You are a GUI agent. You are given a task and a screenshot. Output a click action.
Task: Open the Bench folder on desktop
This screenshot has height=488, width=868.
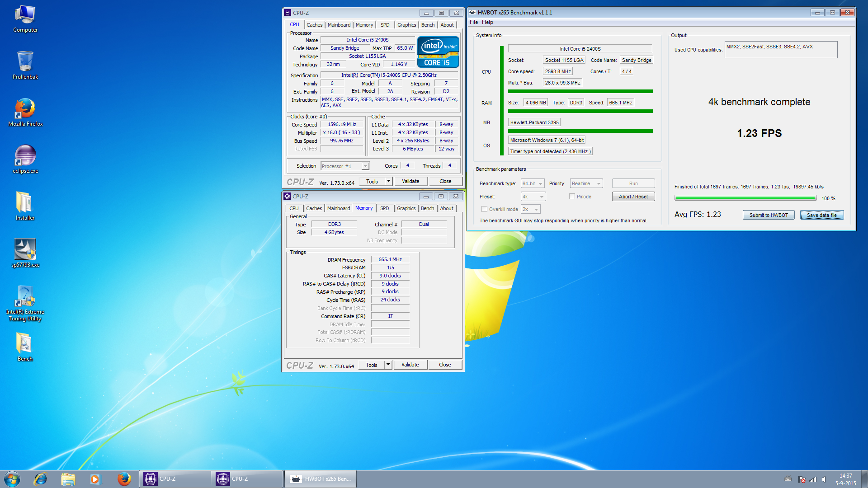pos(25,347)
